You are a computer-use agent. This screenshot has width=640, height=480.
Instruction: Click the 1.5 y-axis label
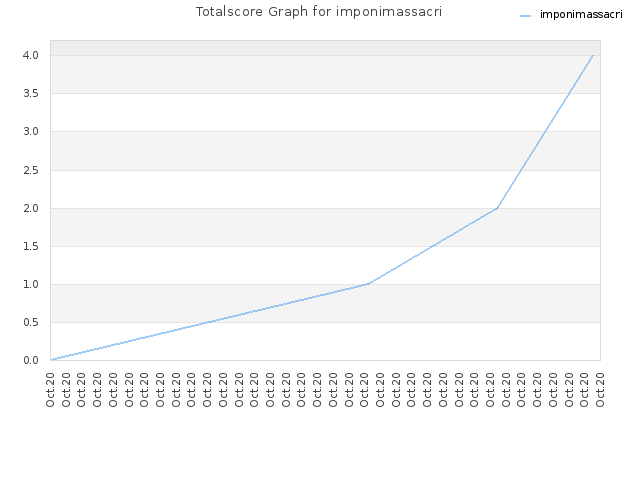pos(31,246)
